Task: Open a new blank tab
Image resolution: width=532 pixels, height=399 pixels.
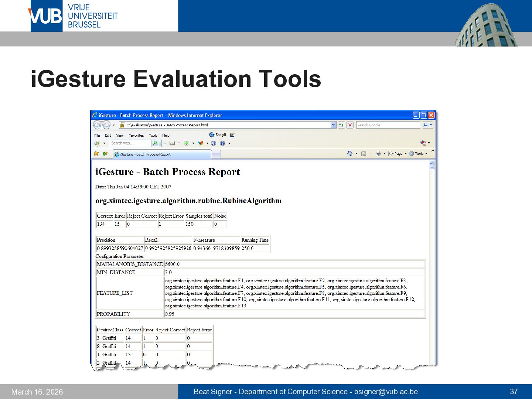Action: (216, 154)
